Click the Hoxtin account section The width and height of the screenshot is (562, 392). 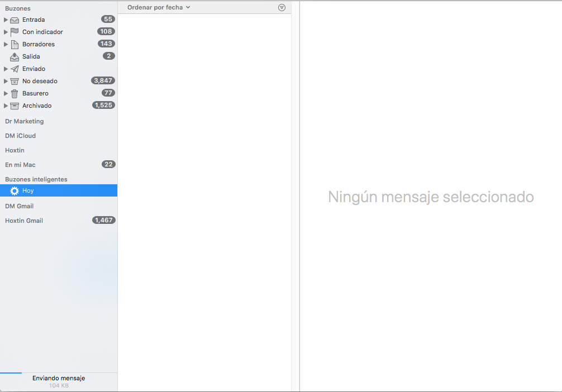point(15,150)
